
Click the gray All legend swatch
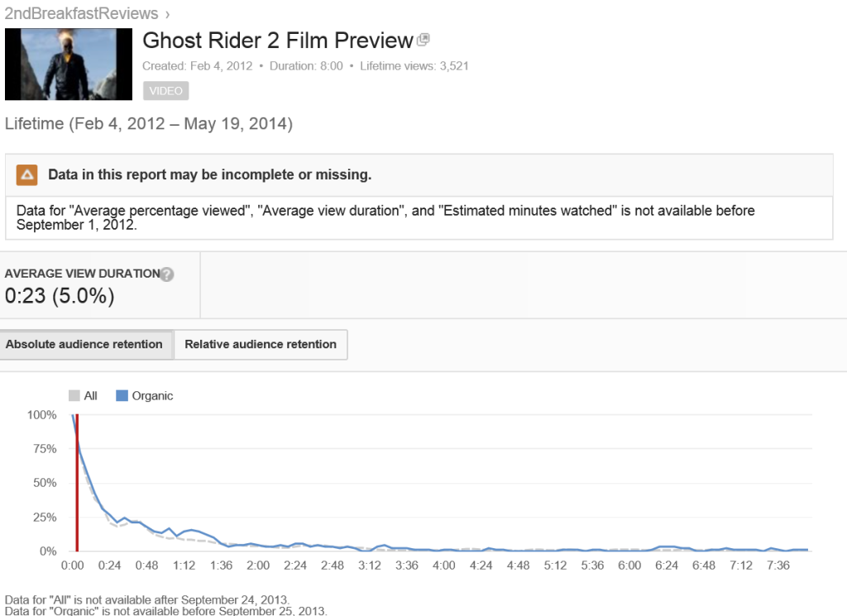pyautogui.click(x=74, y=396)
